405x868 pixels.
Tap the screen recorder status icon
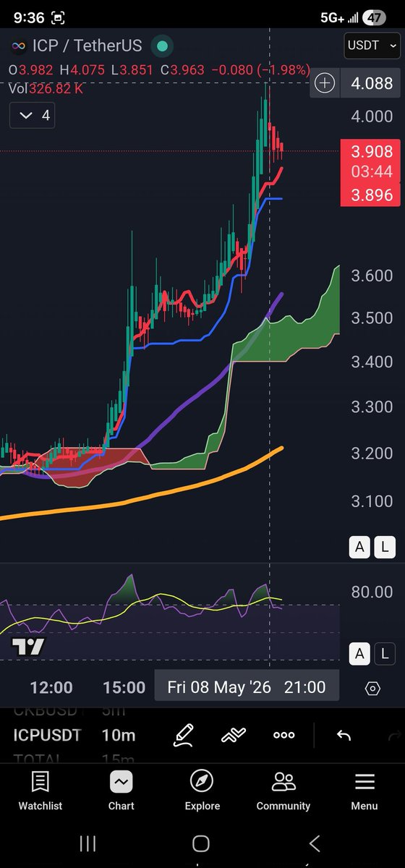(59, 17)
